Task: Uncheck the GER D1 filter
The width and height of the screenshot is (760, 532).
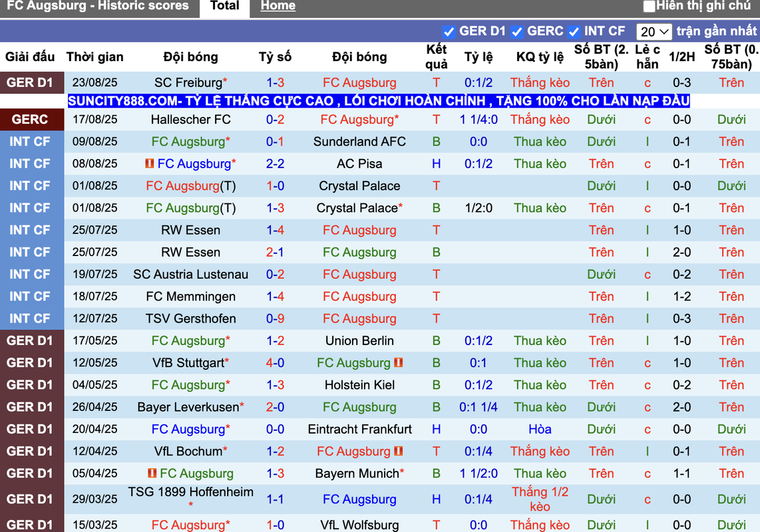Action: tap(449, 32)
